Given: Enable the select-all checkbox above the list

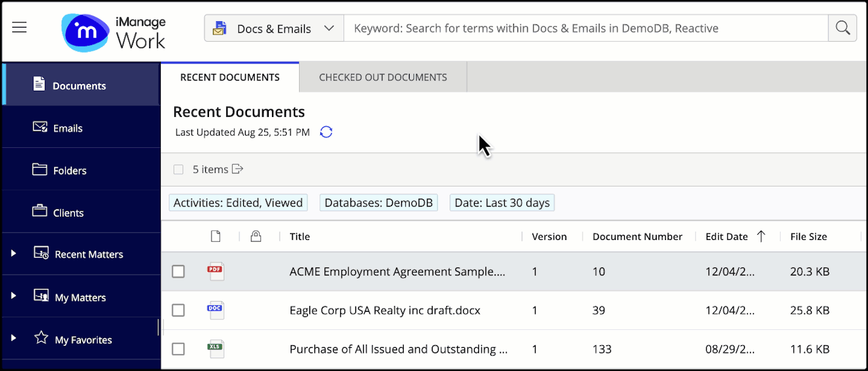Looking at the screenshot, I should click(x=178, y=168).
